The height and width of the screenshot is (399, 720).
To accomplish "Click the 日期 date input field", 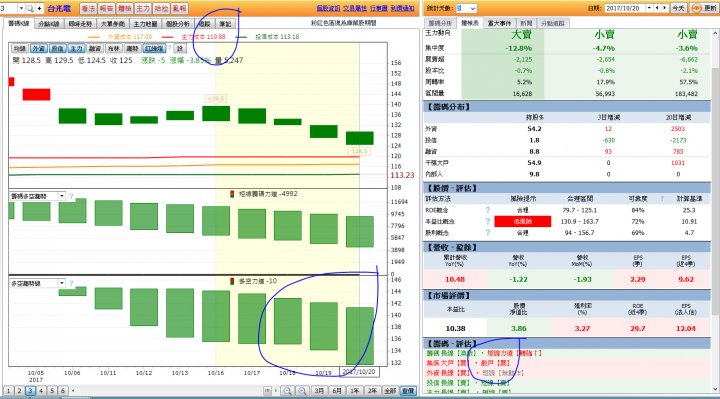I will click(625, 8).
